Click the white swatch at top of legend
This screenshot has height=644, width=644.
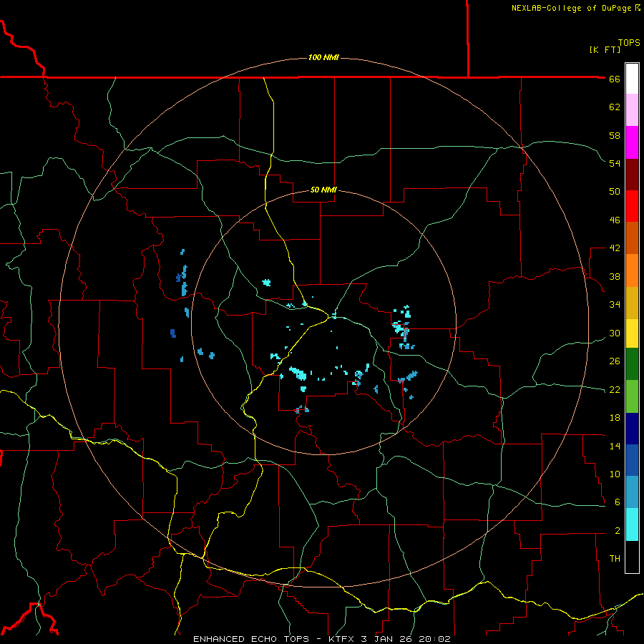(x=632, y=79)
